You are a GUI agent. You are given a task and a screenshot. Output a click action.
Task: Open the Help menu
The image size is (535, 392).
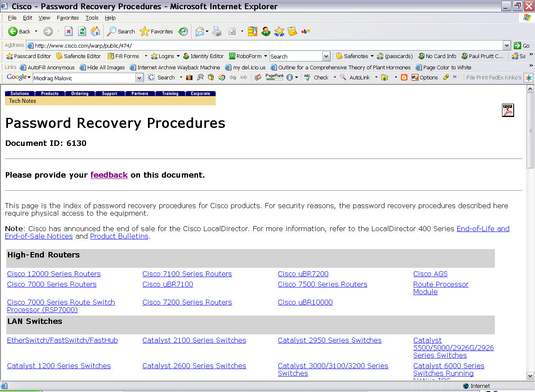[110, 18]
